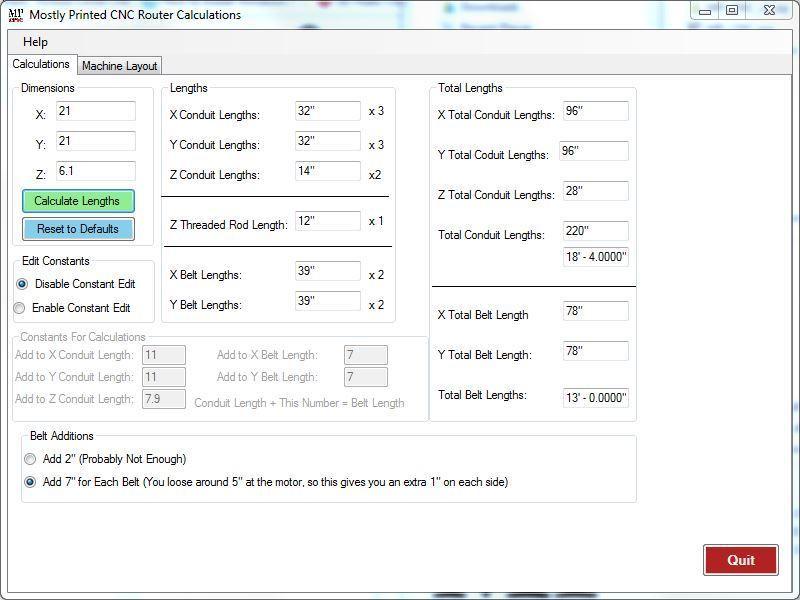Click the MPCNC app icon in title bar
The height and width of the screenshot is (600, 800).
tap(16, 15)
